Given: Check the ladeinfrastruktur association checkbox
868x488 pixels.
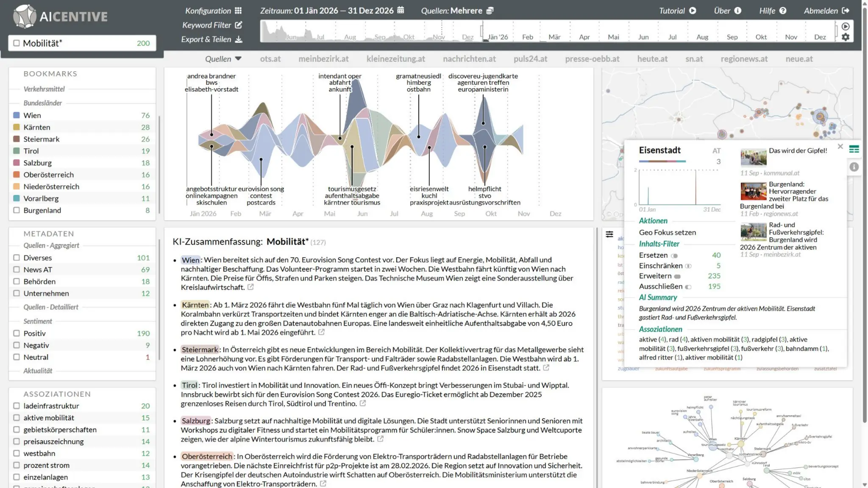Looking at the screenshot, I should (x=17, y=406).
